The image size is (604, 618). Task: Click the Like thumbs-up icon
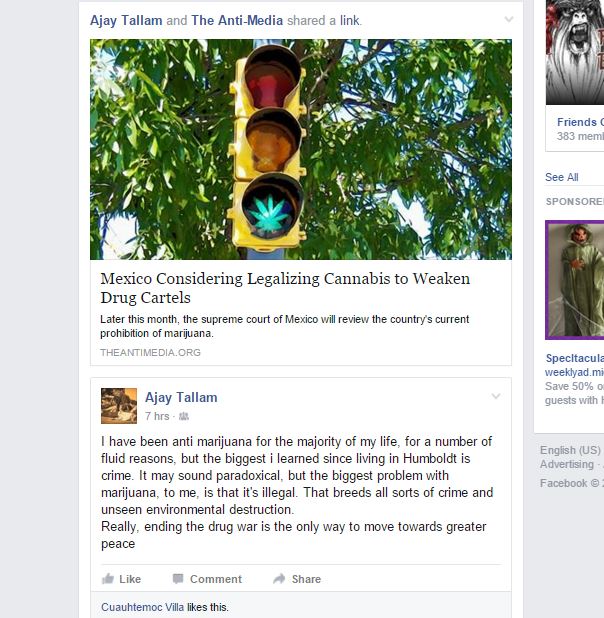(x=108, y=579)
